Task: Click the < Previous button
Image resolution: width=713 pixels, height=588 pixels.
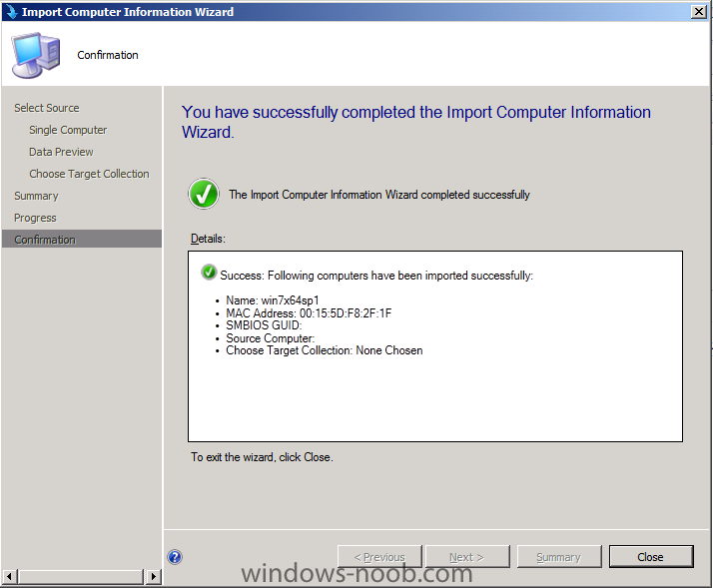Action: coord(379,557)
